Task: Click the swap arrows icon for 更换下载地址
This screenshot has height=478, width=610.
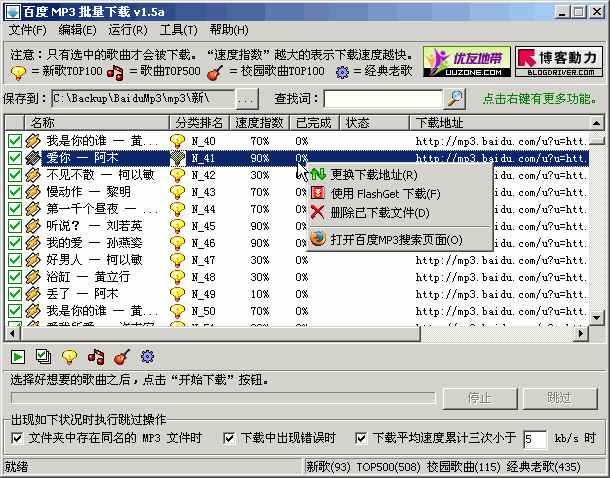Action: [x=318, y=174]
